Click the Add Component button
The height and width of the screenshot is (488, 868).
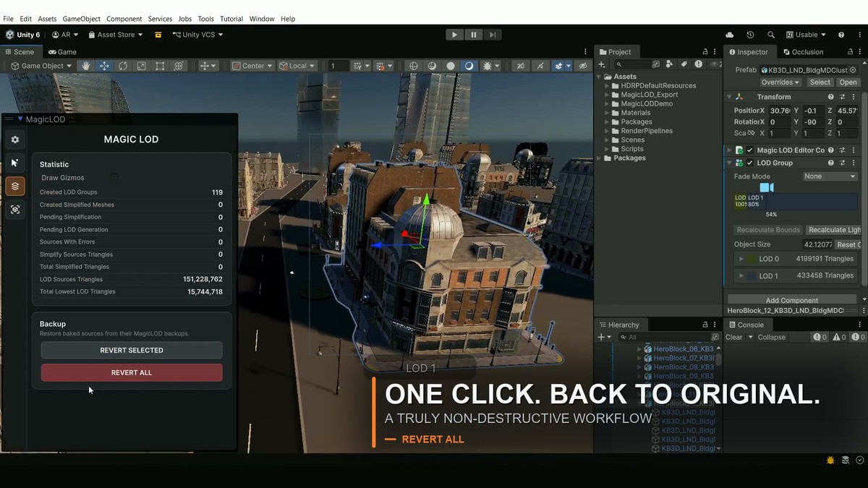(x=792, y=300)
